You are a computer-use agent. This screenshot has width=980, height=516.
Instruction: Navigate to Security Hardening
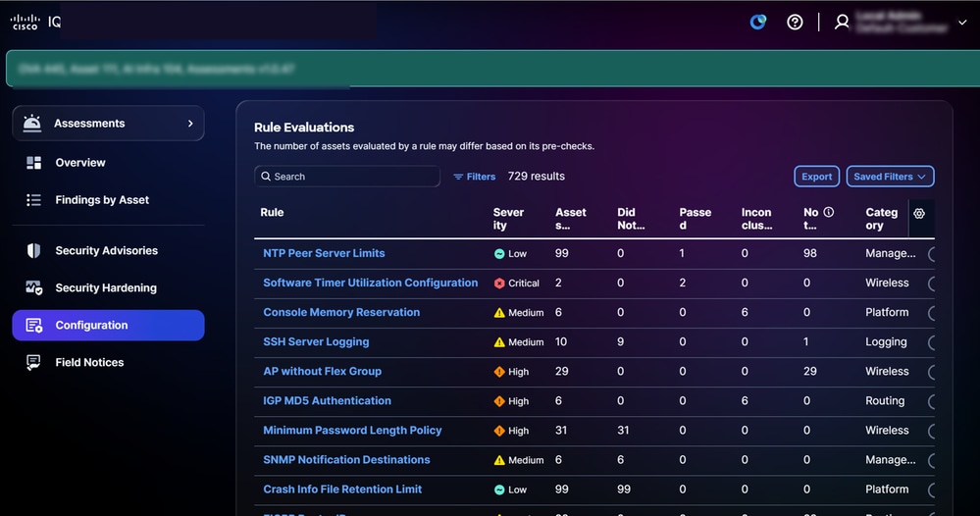106,288
